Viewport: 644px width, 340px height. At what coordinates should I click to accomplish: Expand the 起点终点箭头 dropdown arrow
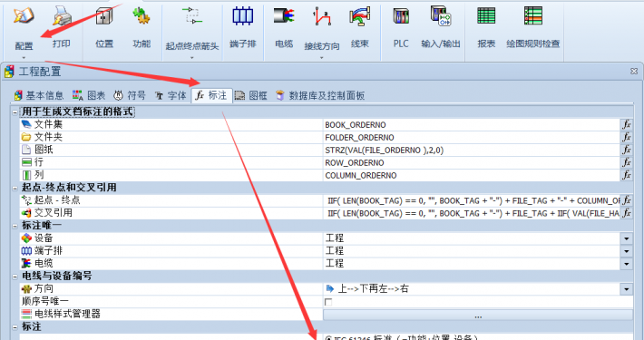point(191,57)
